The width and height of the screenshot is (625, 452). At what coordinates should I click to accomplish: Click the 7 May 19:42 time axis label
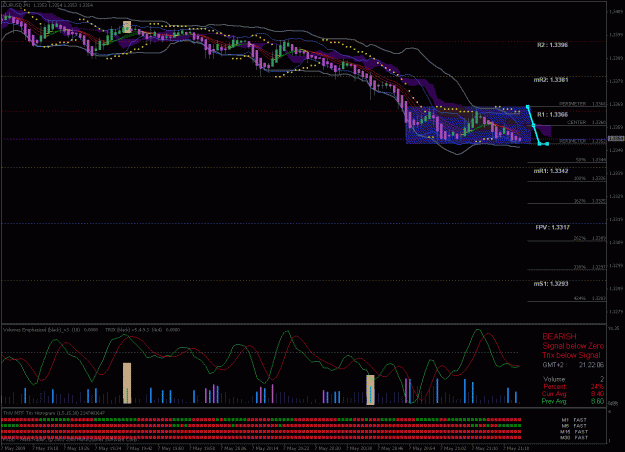click(140, 448)
